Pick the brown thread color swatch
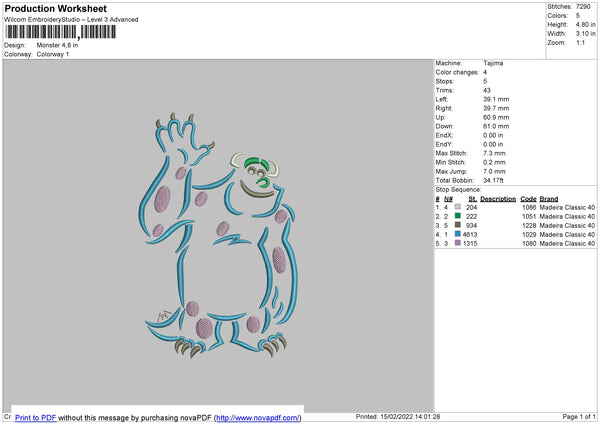Image resolution: width=600 pixels, height=424 pixels. pos(457,224)
